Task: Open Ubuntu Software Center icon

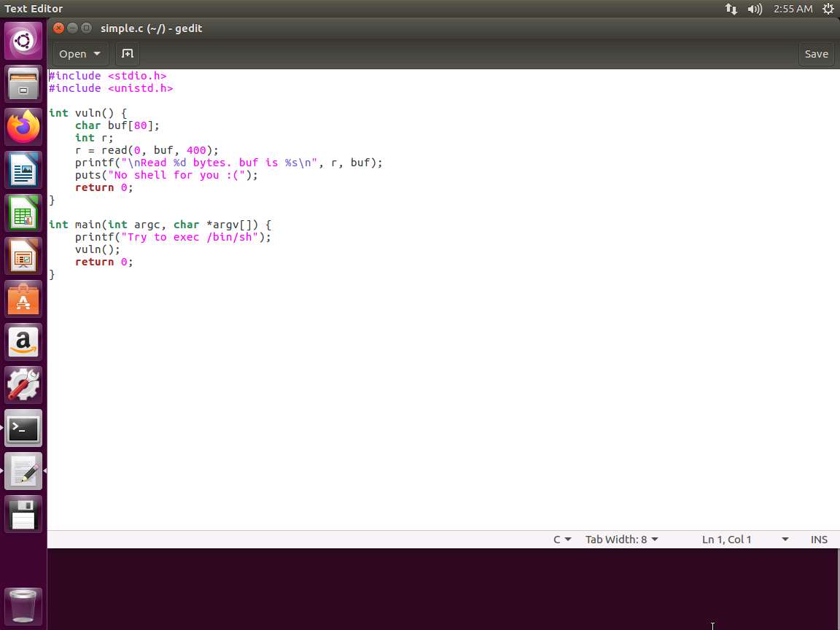Action: (x=23, y=300)
